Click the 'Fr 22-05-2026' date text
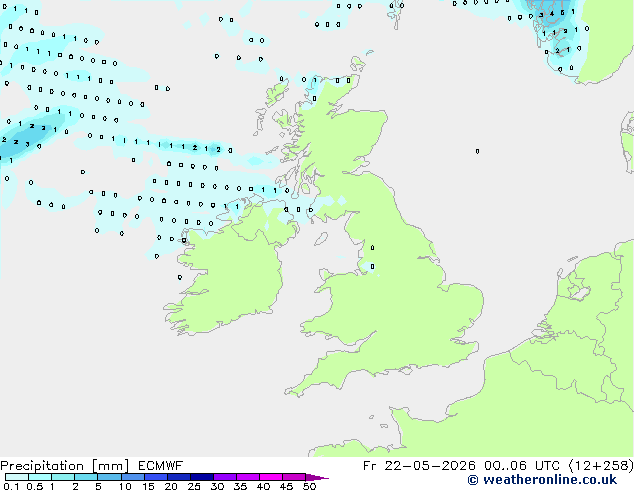This screenshot has width=634, height=490. [419, 466]
